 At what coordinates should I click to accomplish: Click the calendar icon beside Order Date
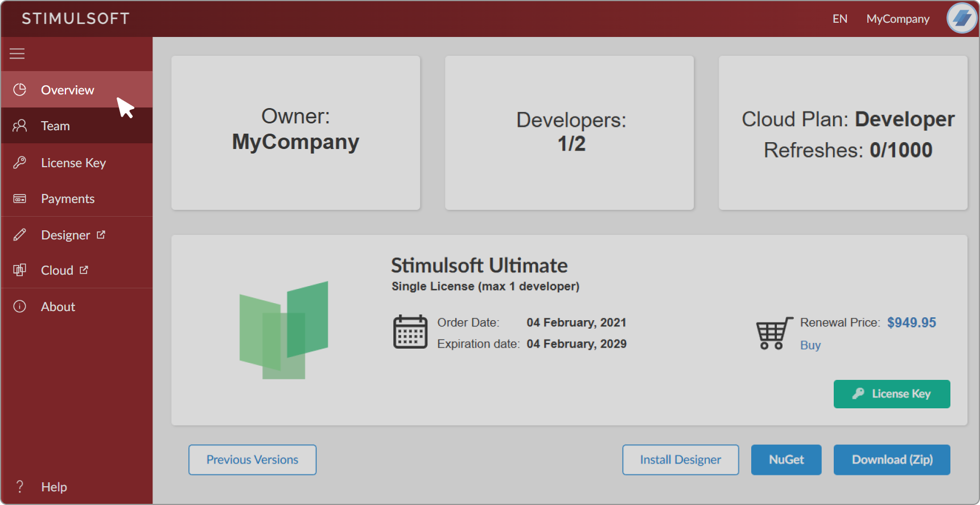click(410, 332)
